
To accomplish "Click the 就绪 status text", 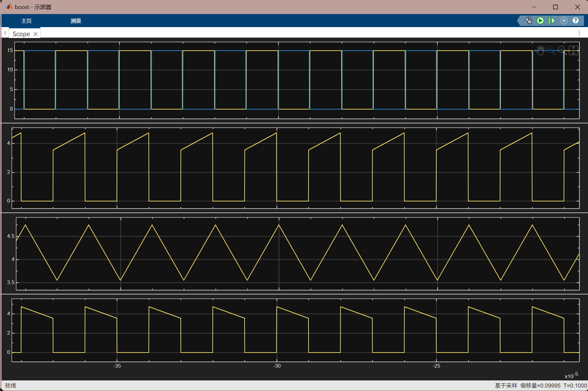I will pyautogui.click(x=11, y=386).
